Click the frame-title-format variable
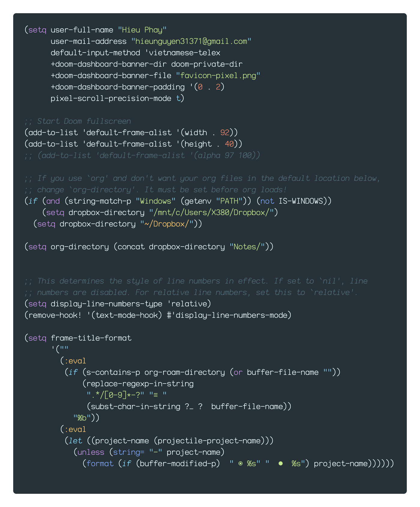Screen dimensions: 420x507 [91, 338]
